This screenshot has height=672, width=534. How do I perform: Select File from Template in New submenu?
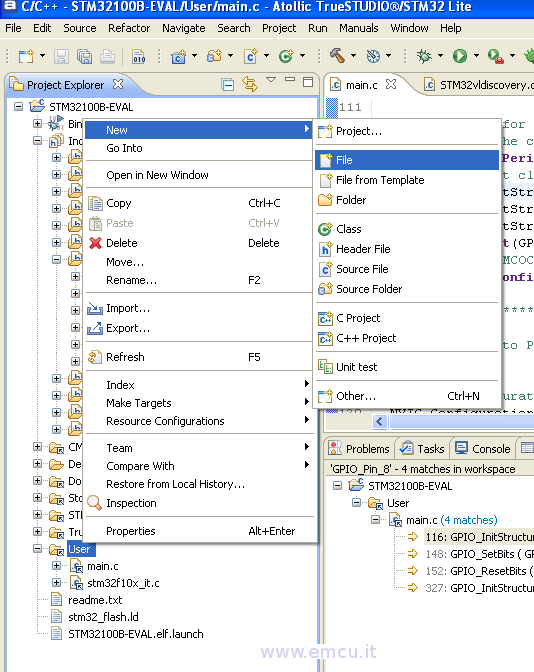point(407,180)
